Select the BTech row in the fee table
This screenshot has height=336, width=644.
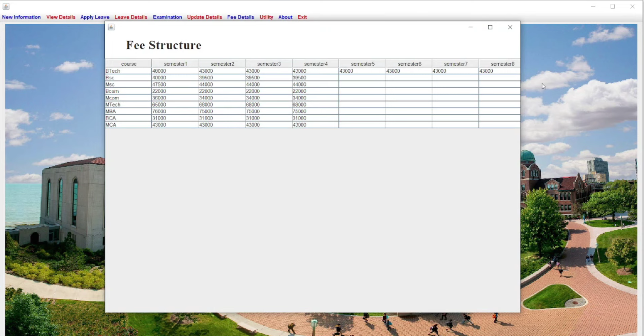(128, 71)
